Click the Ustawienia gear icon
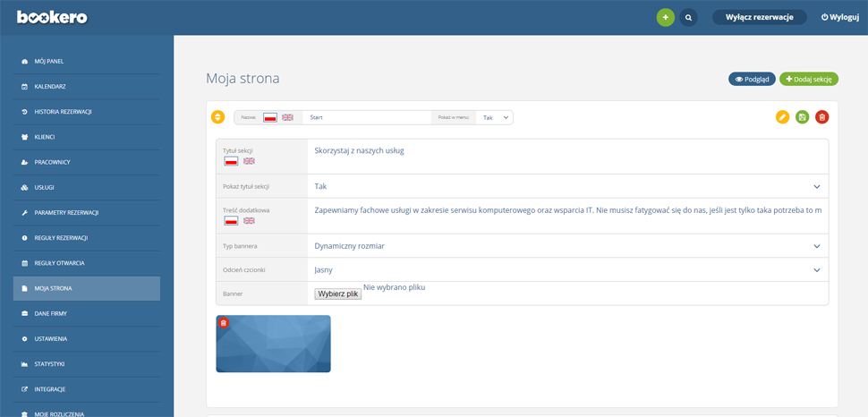This screenshot has height=417, width=868. point(24,339)
